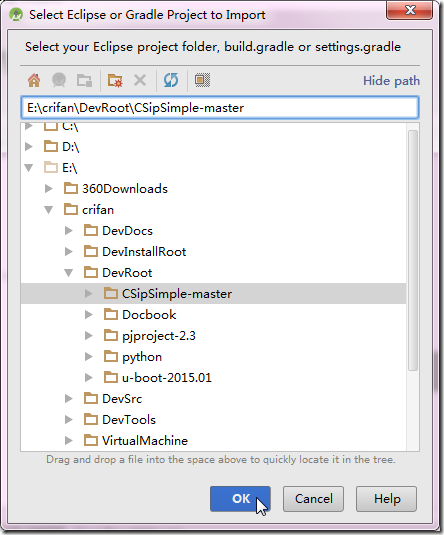The image size is (444, 535).
Task: Select the DevSrc folder name
Action: (x=122, y=399)
